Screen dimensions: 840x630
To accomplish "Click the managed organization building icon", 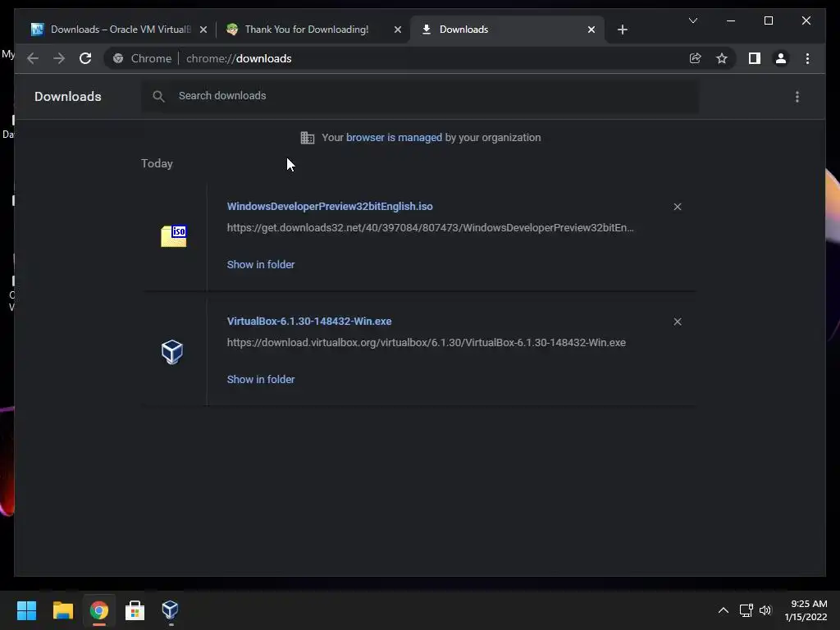I will coord(307,138).
